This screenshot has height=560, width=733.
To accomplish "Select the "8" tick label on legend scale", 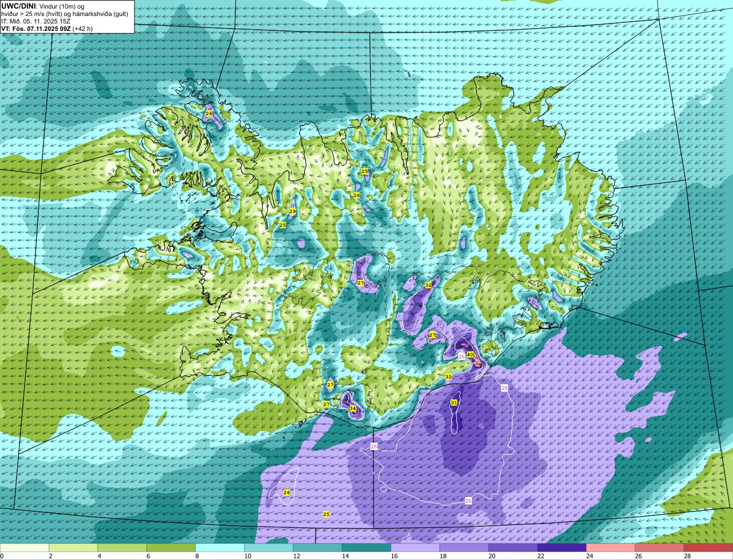I will [x=197, y=556].
